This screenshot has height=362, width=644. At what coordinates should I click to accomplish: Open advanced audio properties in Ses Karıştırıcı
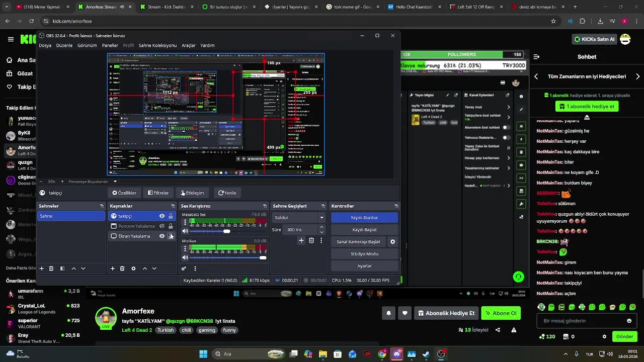click(x=184, y=268)
